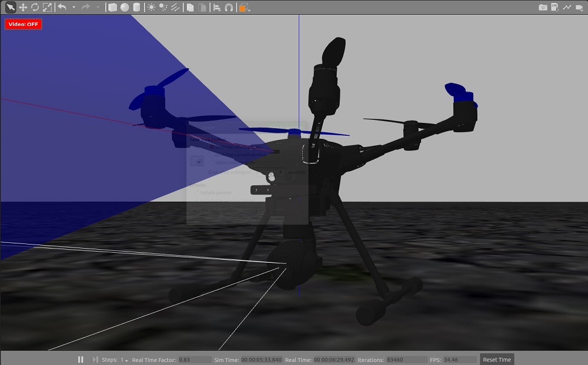
Task: Click the Reset Time button
Action: [497, 360]
